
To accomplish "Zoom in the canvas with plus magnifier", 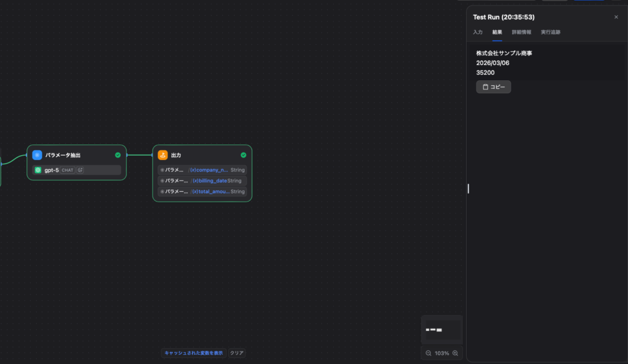I will [x=455, y=353].
